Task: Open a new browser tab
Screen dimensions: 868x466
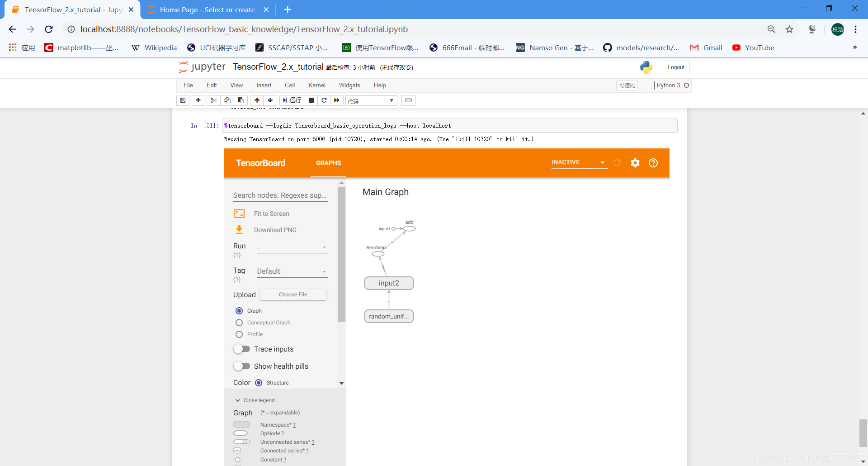Action: [288, 10]
